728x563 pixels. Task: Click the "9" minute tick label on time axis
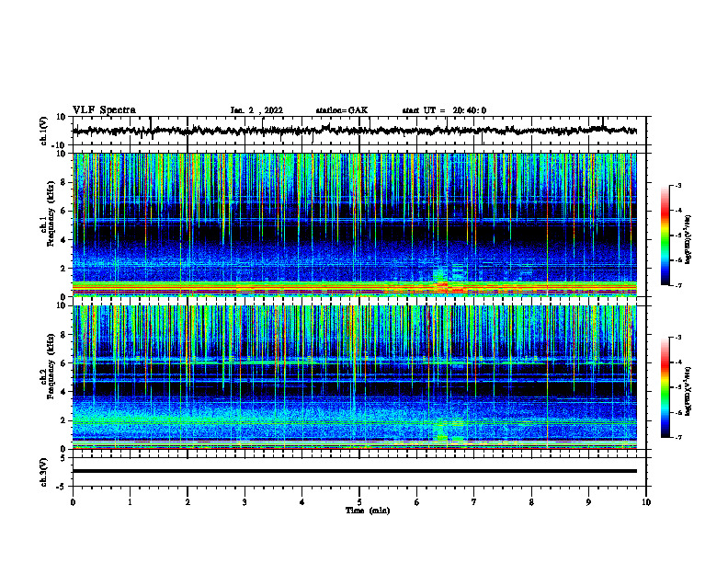(x=588, y=502)
